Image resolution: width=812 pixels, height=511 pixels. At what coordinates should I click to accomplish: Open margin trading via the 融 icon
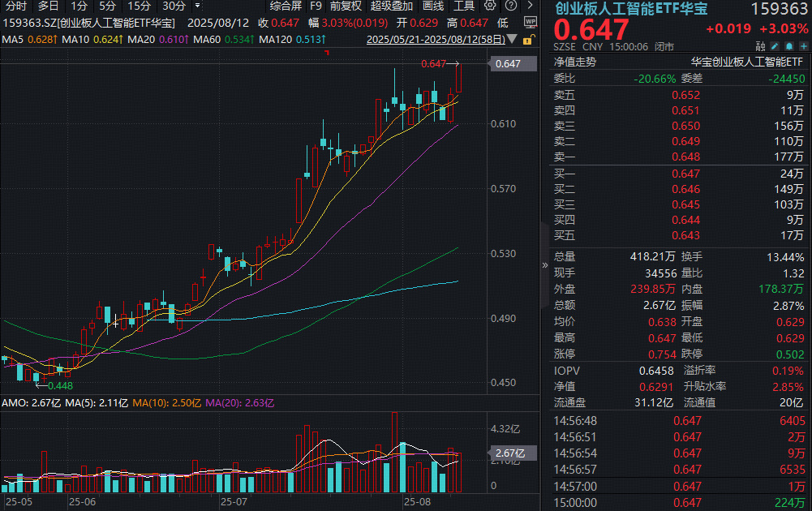(760, 46)
